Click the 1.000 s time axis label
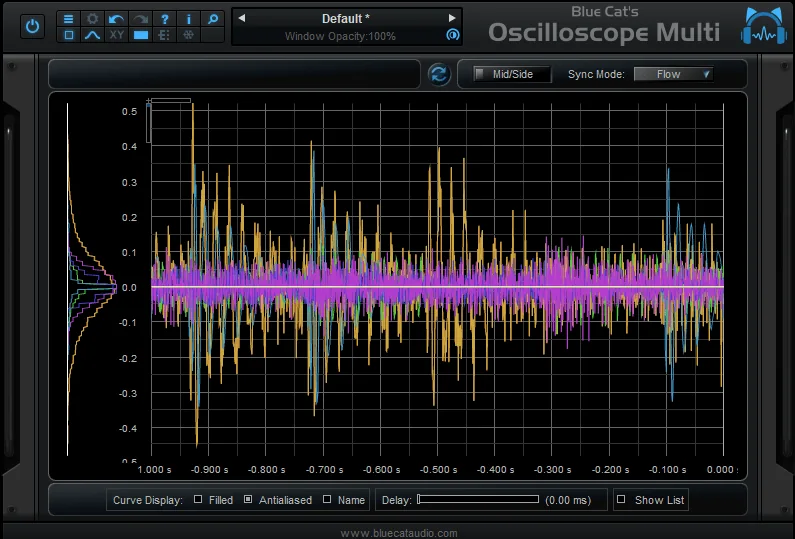795x539 pixels. [155, 470]
